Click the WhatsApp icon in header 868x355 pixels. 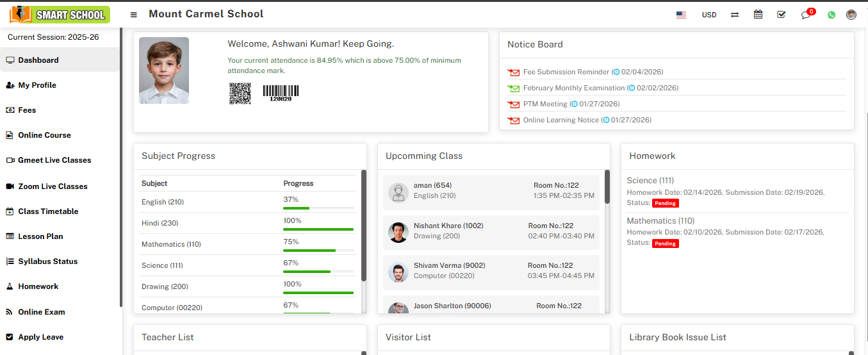pos(831,15)
